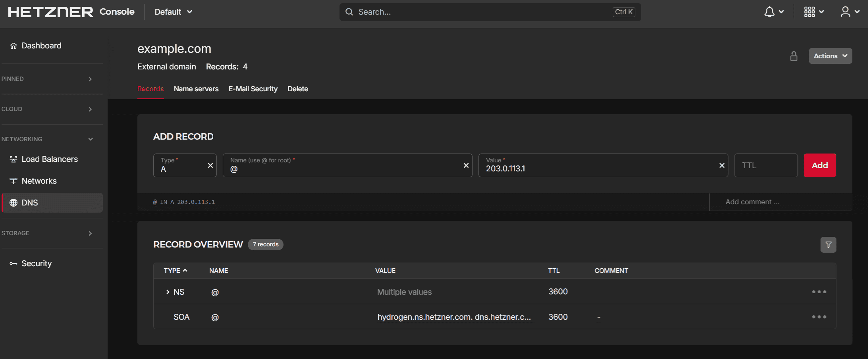Open the apps grid menu
868x359 pixels.
(x=813, y=12)
